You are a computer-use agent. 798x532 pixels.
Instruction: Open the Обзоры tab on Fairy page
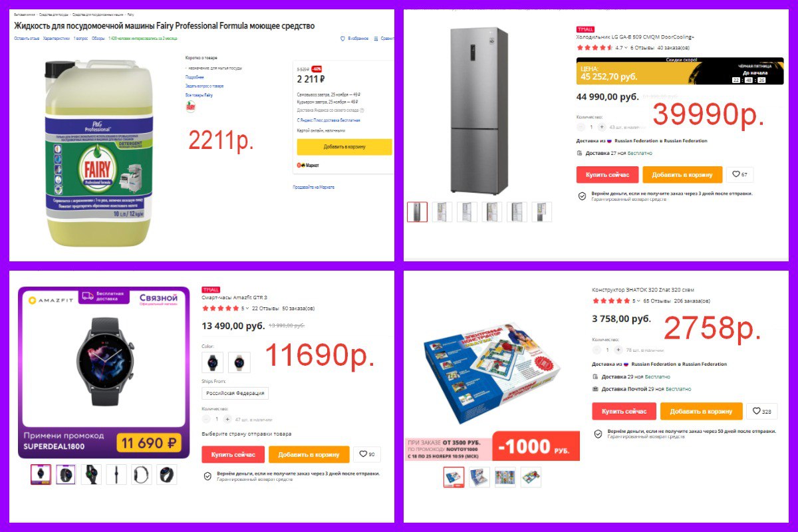(98, 39)
